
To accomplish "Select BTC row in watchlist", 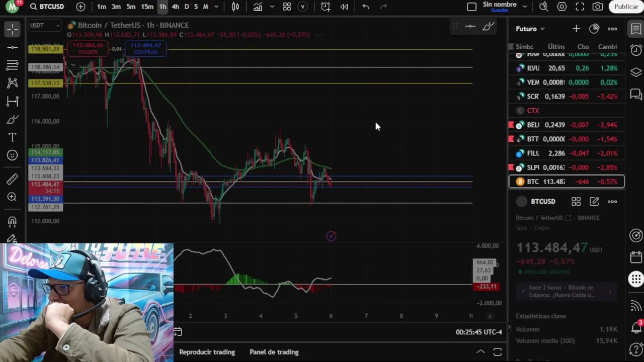I will pyautogui.click(x=567, y=182).
